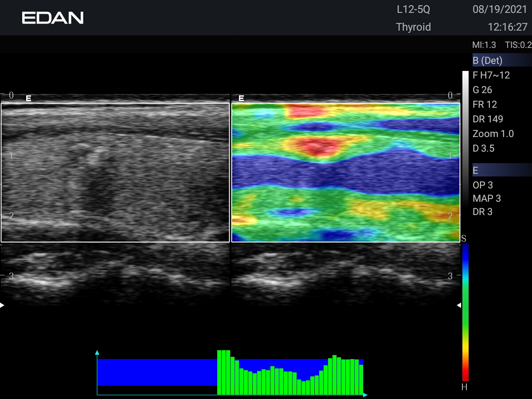Click the H hard label below the color bar
The image size is (532, 399).
pos(464,387)
